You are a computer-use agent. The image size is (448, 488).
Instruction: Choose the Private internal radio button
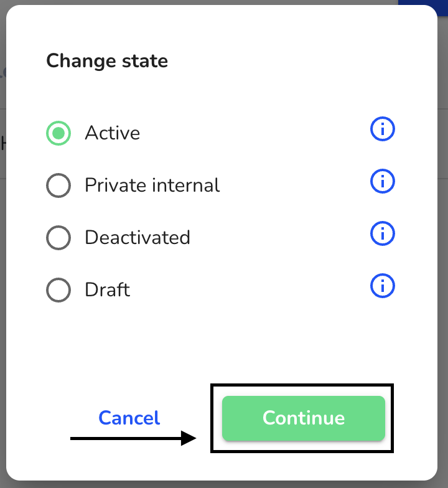point(58,185)
